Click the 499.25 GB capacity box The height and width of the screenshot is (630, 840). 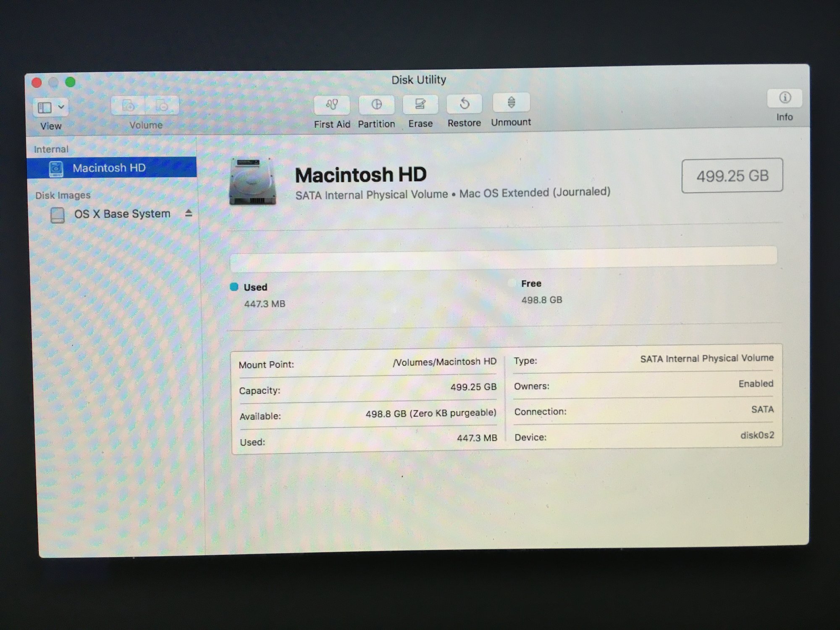732,176
